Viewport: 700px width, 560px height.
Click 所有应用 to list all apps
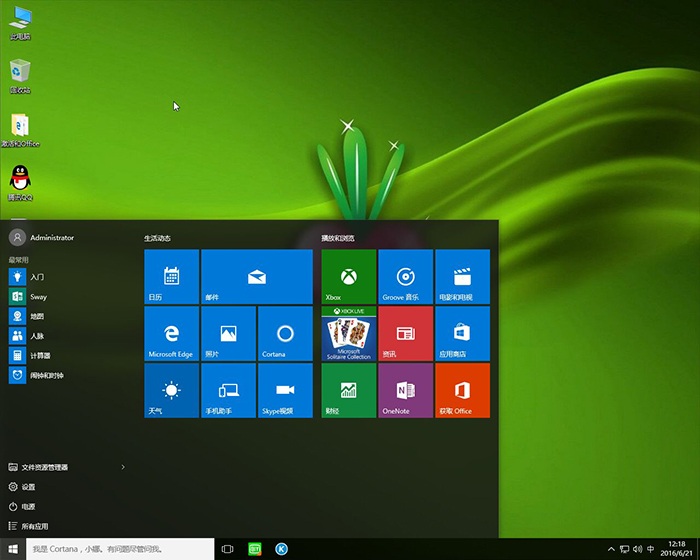point(34,526)
